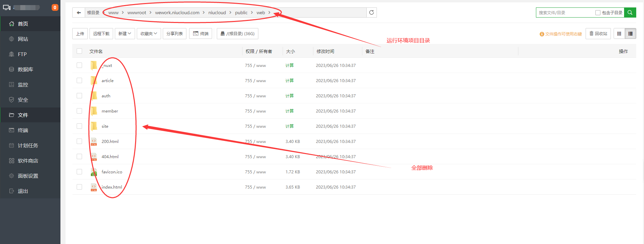Image resolution: width=644 pixels, height=244 pixels.
Task: Open the Database (数据库) sidebar menu
Action: point(25,69)
